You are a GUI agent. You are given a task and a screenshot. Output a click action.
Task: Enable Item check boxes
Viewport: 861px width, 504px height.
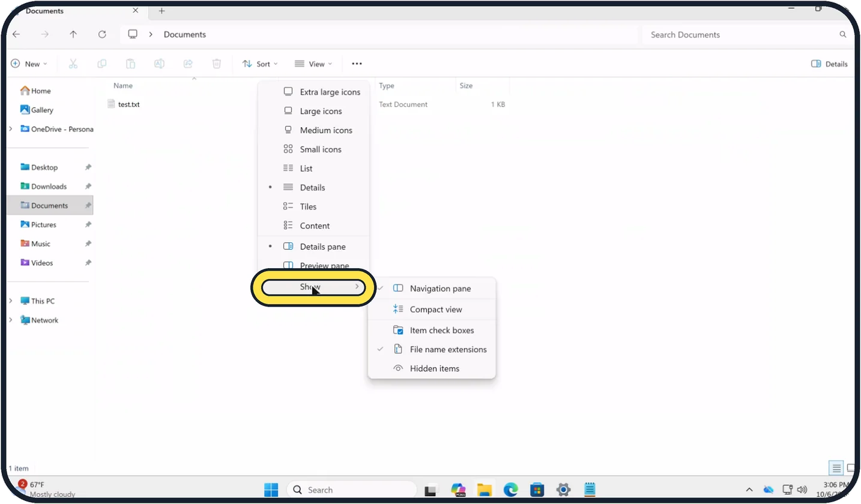[432, 331]
